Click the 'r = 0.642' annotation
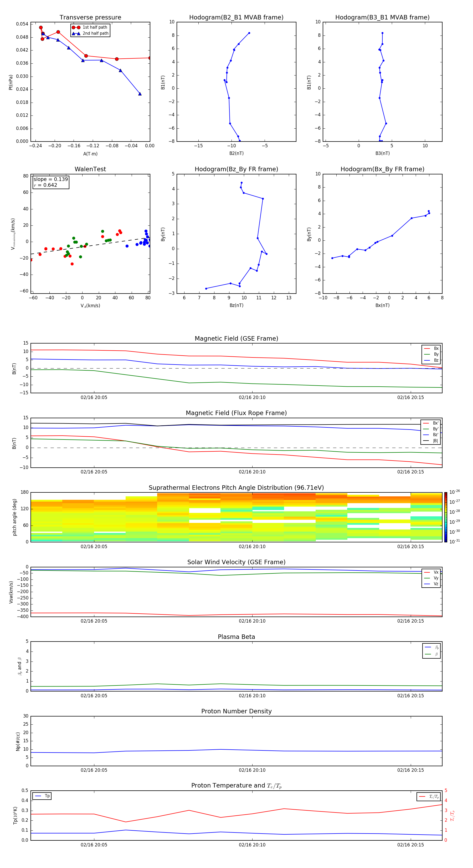 coord(45,185)
